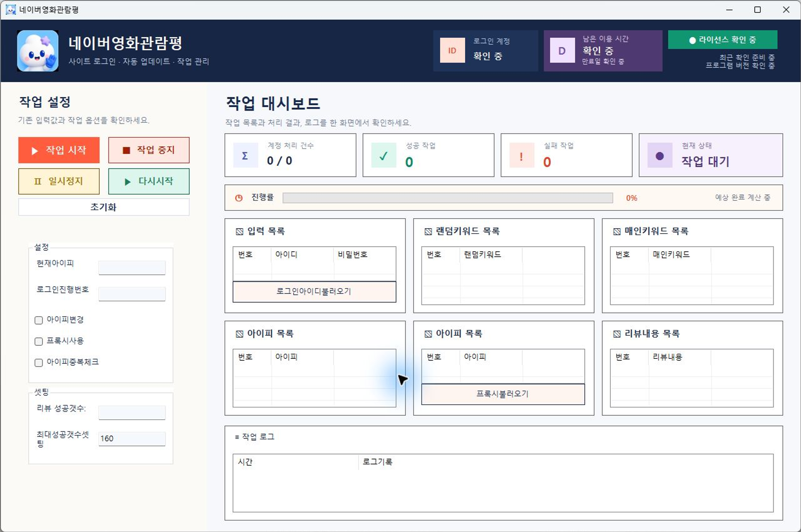The height and width of the screenshot is (532, 801).
Task: Click the 매인키워드 column header
Action: pyautogui.click(x=680, y=255)
